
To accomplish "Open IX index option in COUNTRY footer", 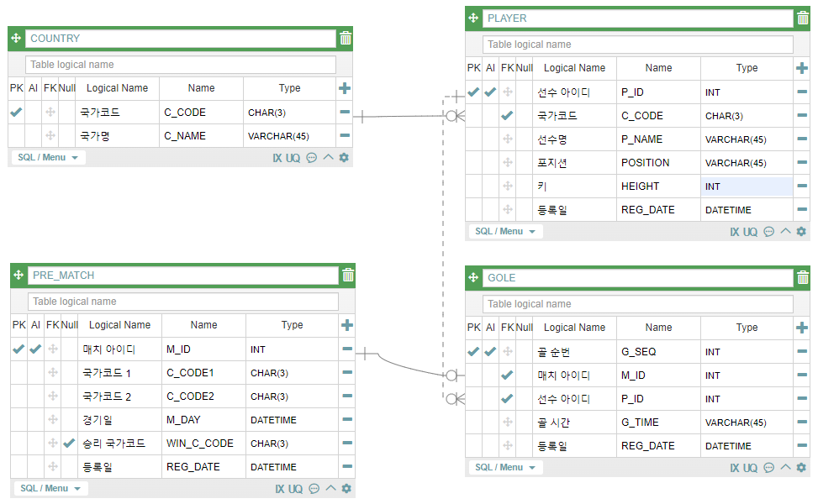I will click(277, 158).
